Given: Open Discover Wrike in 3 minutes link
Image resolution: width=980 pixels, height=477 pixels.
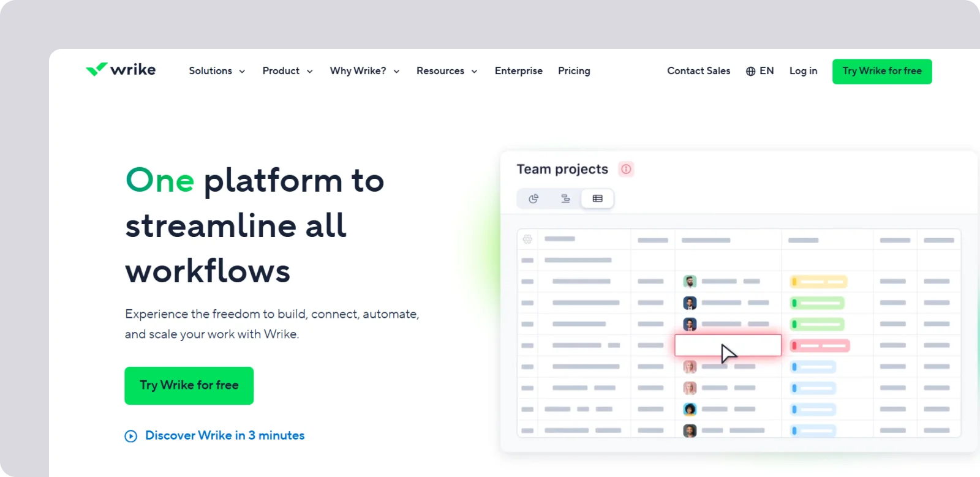Looking at the screenshot, I should point(225,435).
